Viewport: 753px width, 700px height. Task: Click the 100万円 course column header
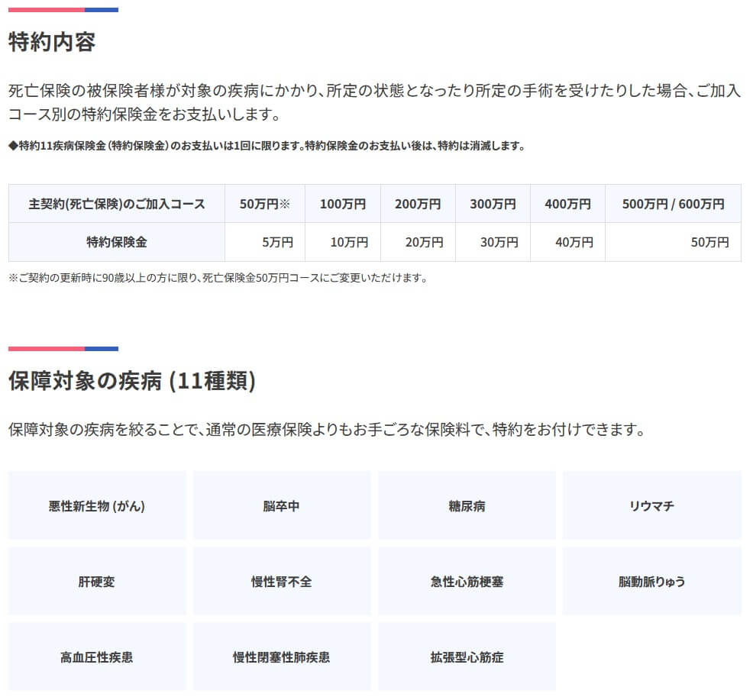[x=342, y=204]
